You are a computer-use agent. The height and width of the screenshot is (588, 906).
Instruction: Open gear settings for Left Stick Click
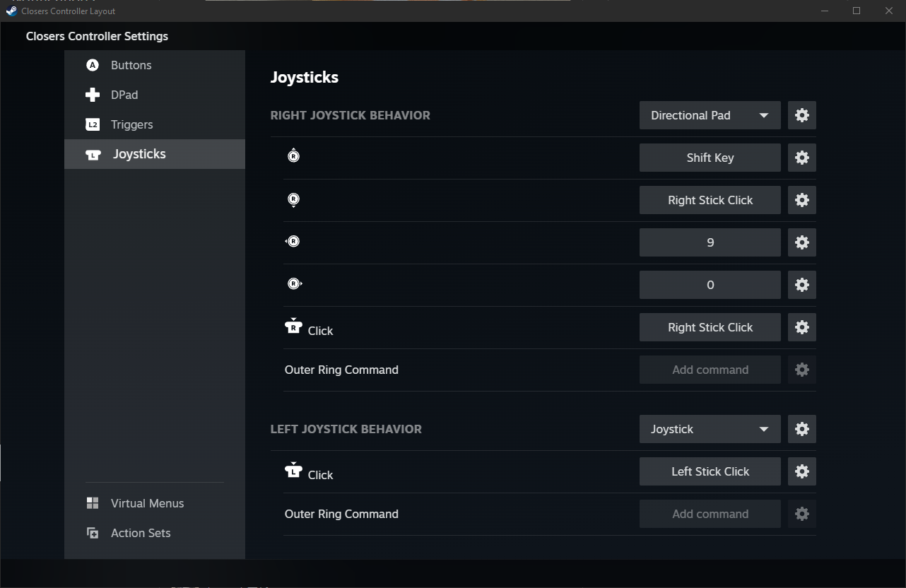pyautogui.click(x=801, y=471)
